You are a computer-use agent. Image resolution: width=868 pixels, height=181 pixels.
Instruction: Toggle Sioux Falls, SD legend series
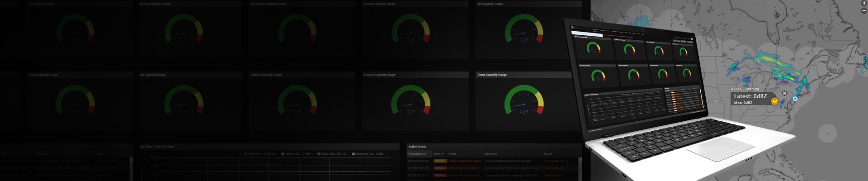click(332, 154)
